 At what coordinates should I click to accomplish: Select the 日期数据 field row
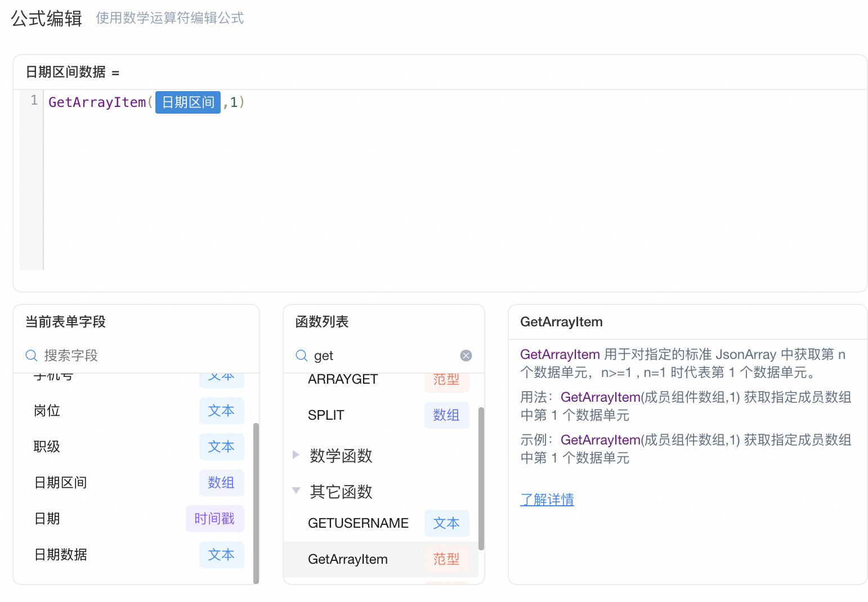point(136,555)
